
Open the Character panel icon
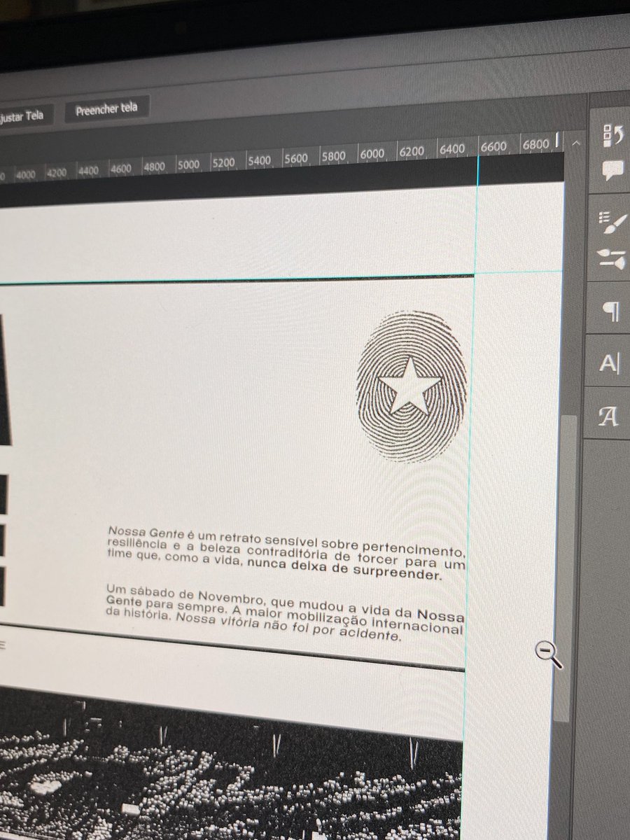click(610, 364)
